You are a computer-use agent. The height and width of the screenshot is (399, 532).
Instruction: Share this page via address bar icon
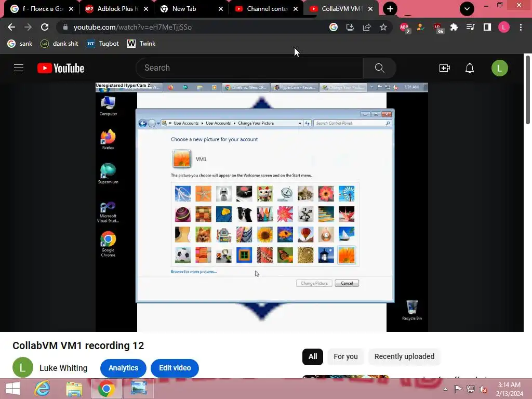[367, 27]
